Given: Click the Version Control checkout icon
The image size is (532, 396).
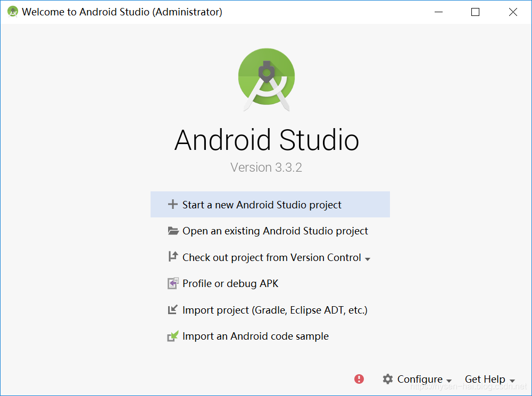Looking at the screenshot, I should click(x=173, y=257).
